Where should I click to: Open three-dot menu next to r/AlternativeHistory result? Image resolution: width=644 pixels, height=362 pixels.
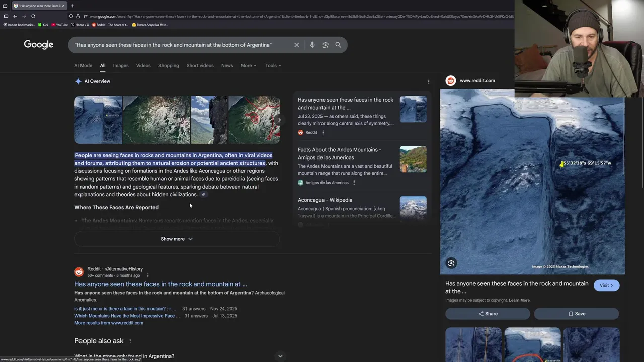point(148,275)
